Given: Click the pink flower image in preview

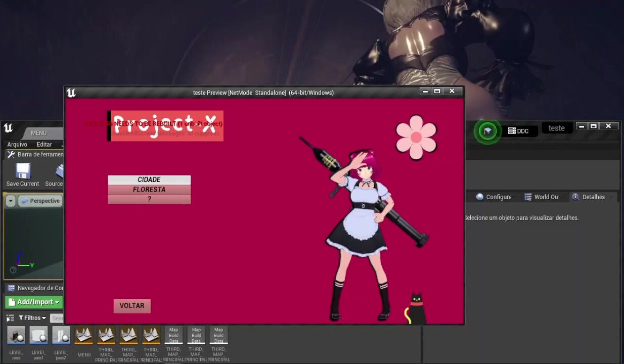Looking at the screenshot, I should tap(416, 137).
